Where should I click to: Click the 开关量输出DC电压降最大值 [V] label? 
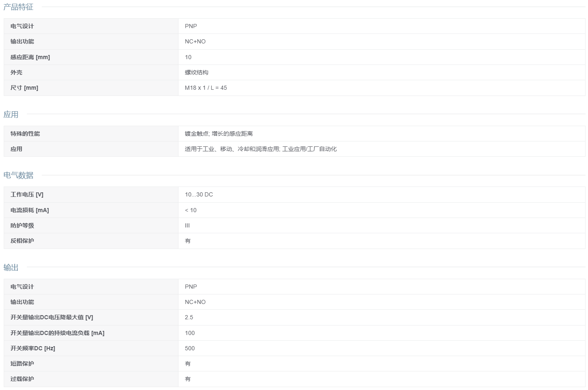52,317
